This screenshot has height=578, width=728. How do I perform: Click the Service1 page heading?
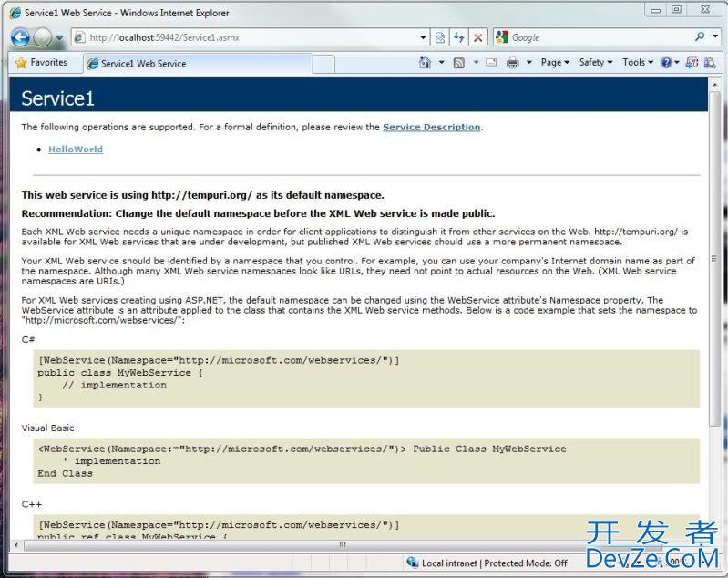[57, 98]
